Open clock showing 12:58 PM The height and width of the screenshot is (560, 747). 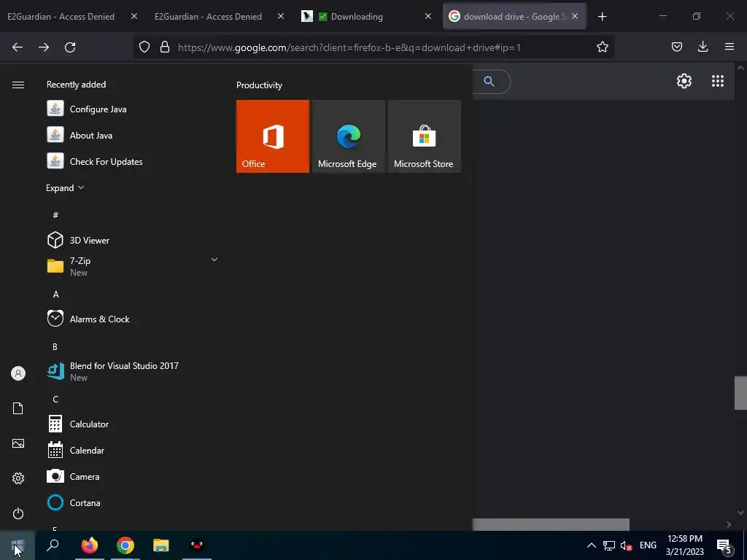click(x=684, y=545)
